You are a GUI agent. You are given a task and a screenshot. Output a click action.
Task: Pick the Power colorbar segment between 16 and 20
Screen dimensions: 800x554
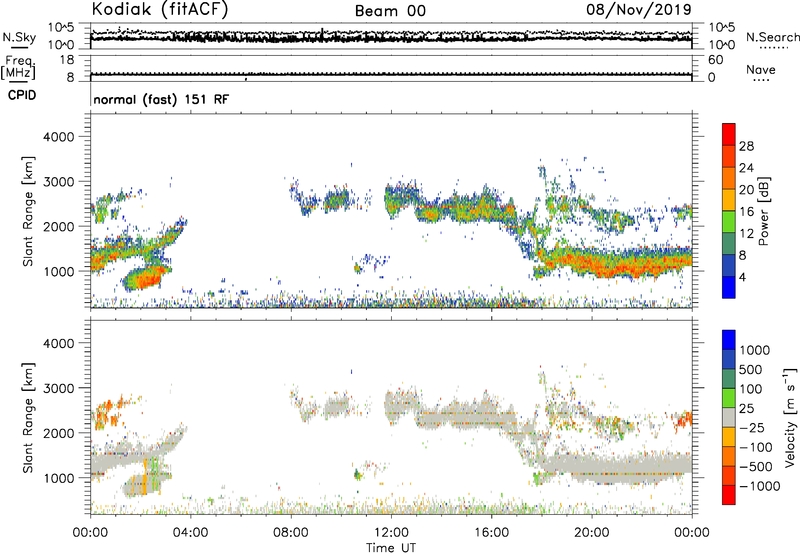click(729, 200)
